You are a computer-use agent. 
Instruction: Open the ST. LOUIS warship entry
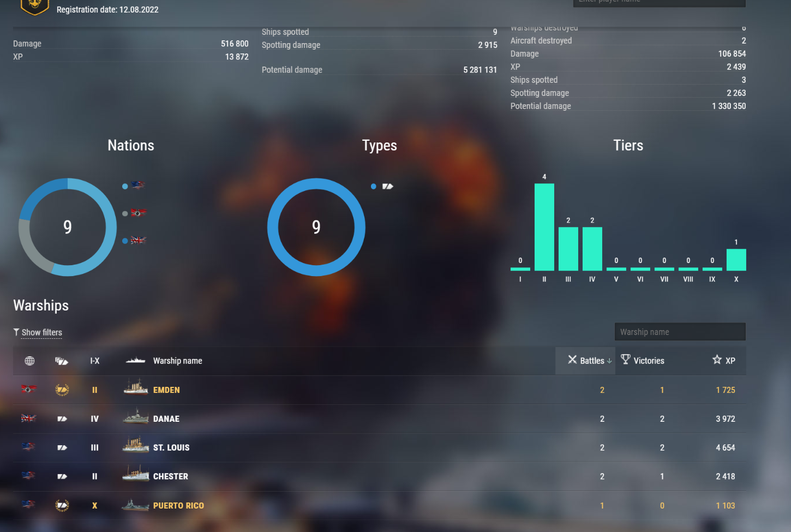coord(171,448)
